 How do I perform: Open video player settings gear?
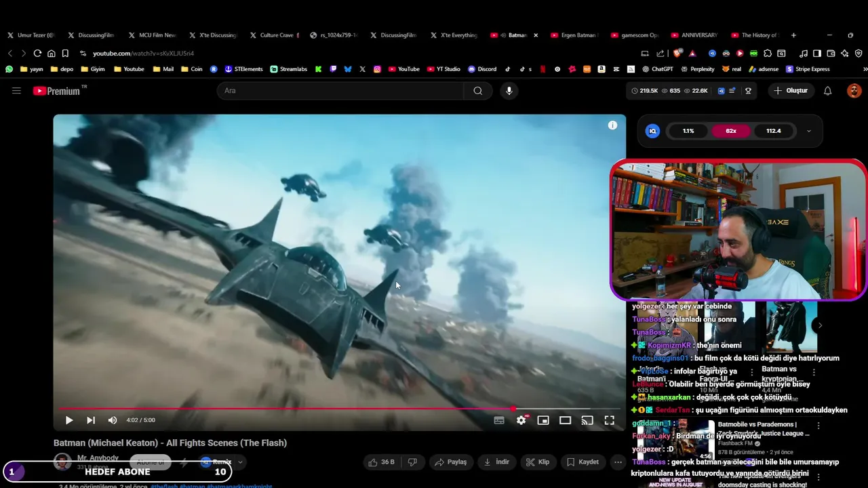[x=521, y=420]
